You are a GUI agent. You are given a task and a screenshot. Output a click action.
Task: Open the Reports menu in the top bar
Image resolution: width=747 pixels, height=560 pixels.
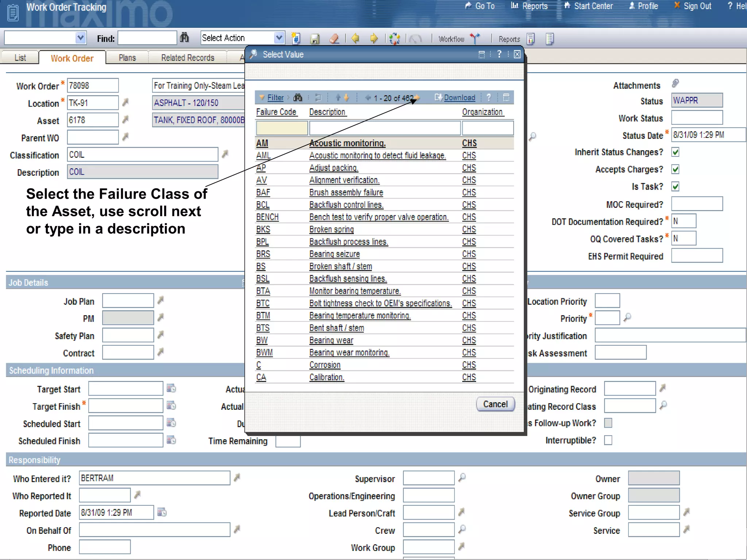pos(529,6)
